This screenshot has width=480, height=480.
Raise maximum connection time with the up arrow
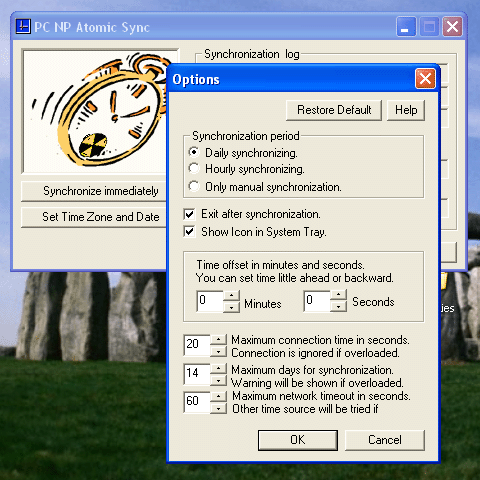[218, 340]
